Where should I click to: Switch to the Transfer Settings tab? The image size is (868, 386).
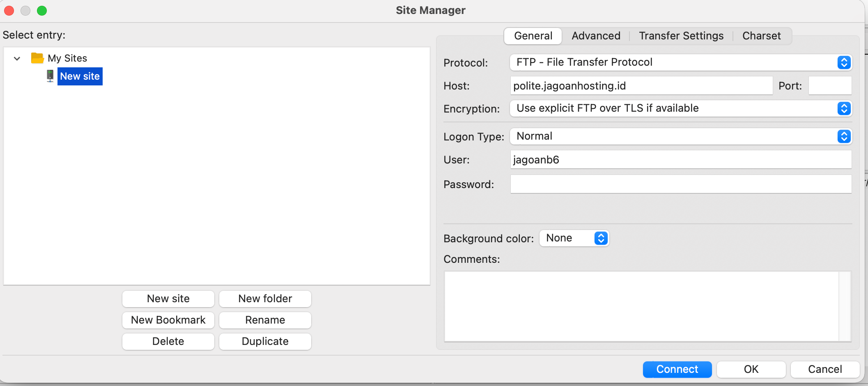click(681, 36)
